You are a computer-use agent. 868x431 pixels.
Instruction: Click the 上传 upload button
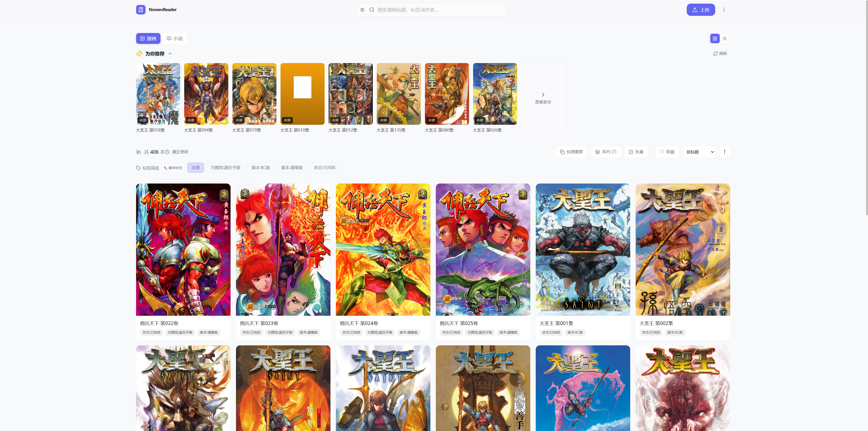point(701,10)
